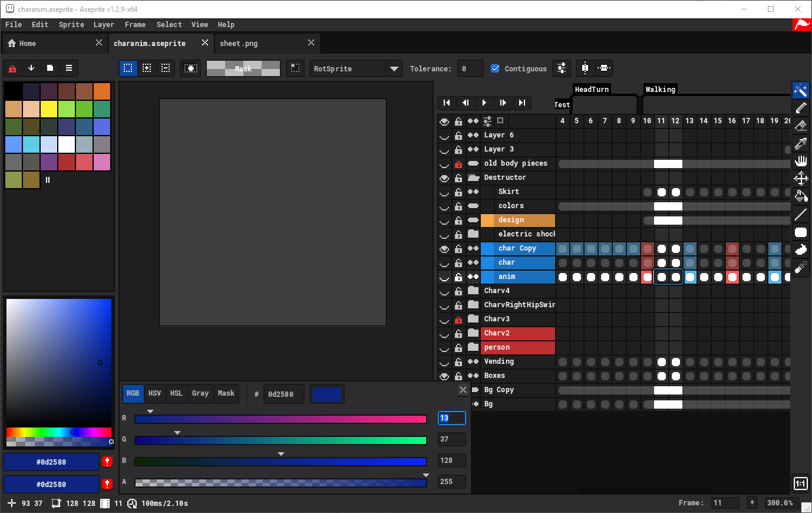Select the Line tool
Screen dimensions: 812x513
(801, 214)
